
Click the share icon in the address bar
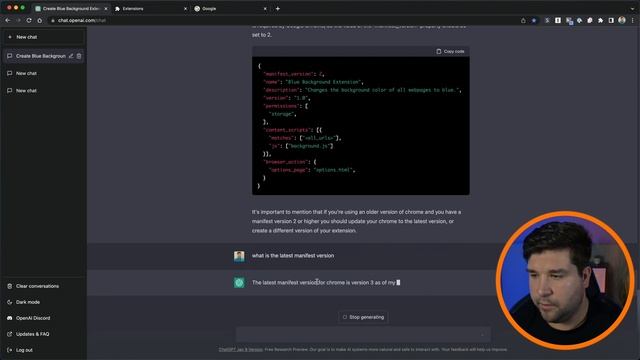pos(523,20)
